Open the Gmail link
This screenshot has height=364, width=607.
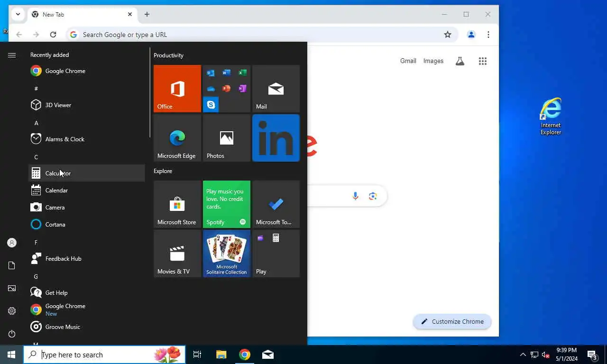click(408, 61)
